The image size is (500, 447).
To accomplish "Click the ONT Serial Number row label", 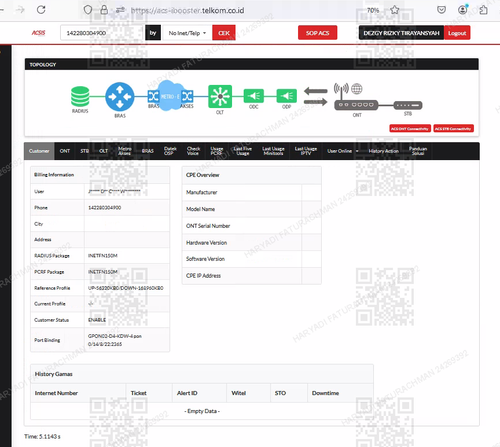I will pyautogui.click(x=208, y=226).
